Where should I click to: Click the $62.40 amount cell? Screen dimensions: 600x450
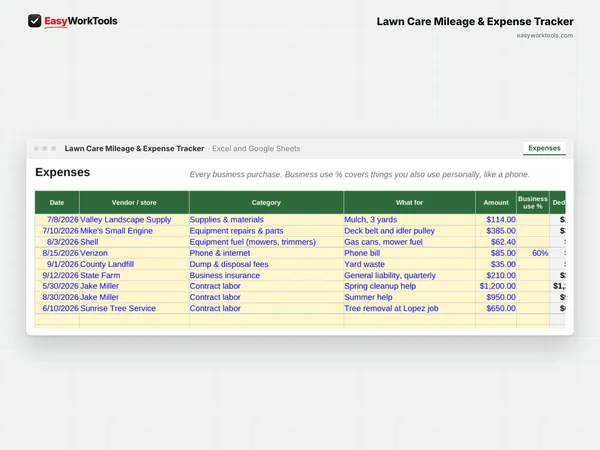496,242
